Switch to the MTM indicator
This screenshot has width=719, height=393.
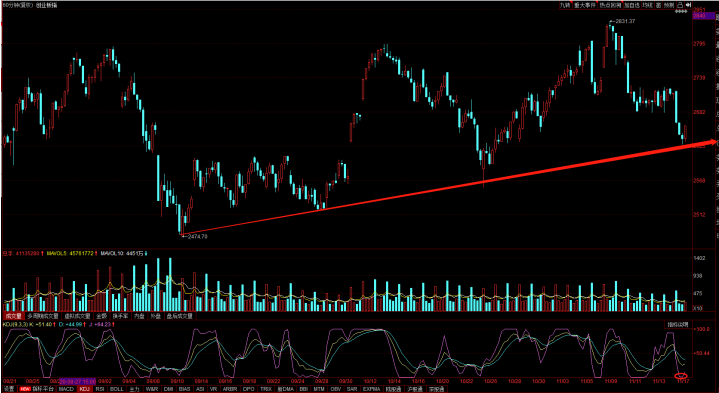click(319, 389)
